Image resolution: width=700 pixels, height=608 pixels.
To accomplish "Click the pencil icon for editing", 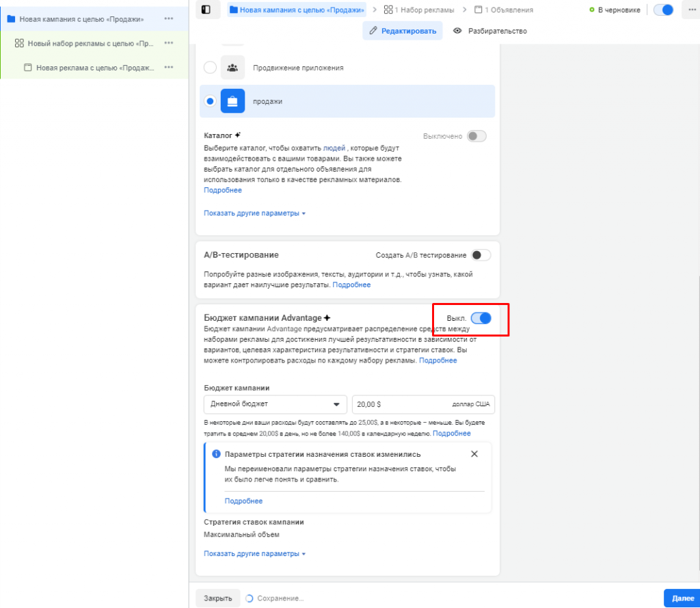I will (x=373, y=30).
